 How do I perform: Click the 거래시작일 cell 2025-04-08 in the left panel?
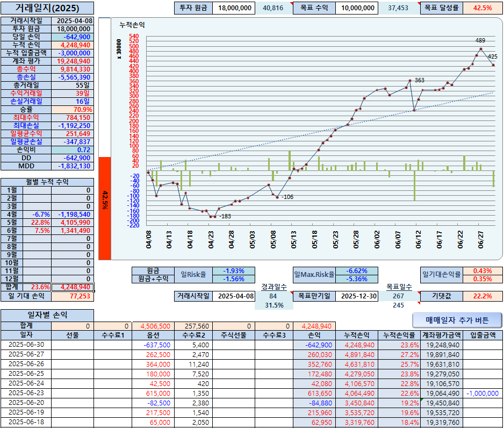(73, 21)
